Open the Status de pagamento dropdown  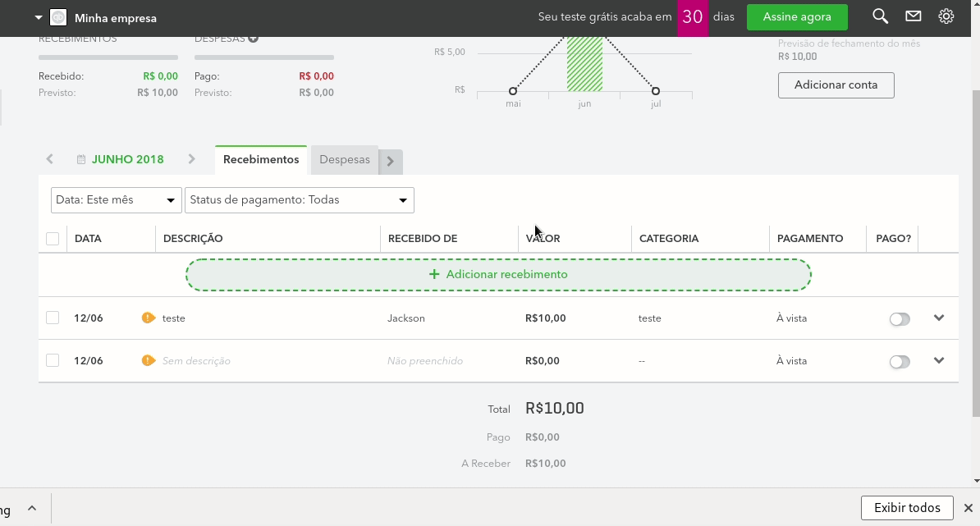(x=299, y=199)
